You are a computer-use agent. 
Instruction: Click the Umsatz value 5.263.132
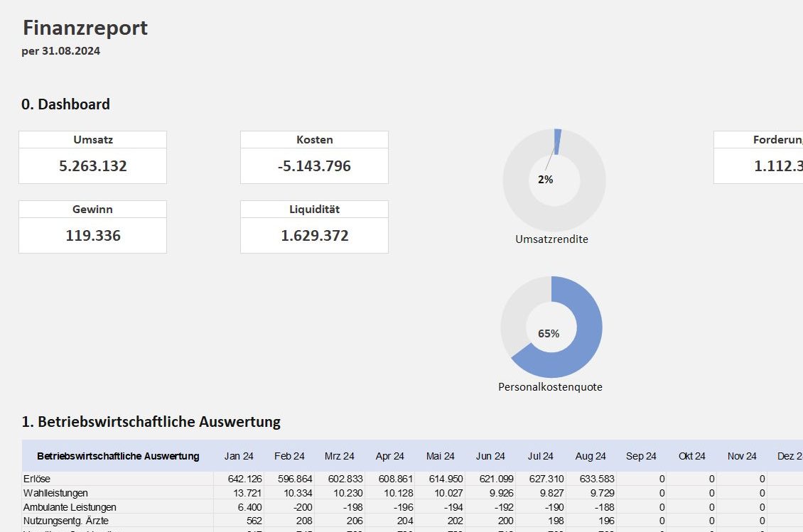pyautogui.click(x=92, y=166)
